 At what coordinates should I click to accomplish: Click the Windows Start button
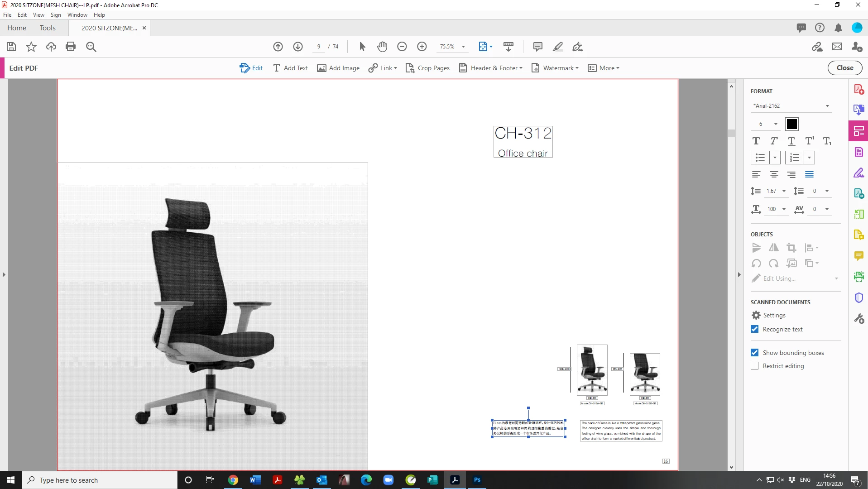pos(11,480)
